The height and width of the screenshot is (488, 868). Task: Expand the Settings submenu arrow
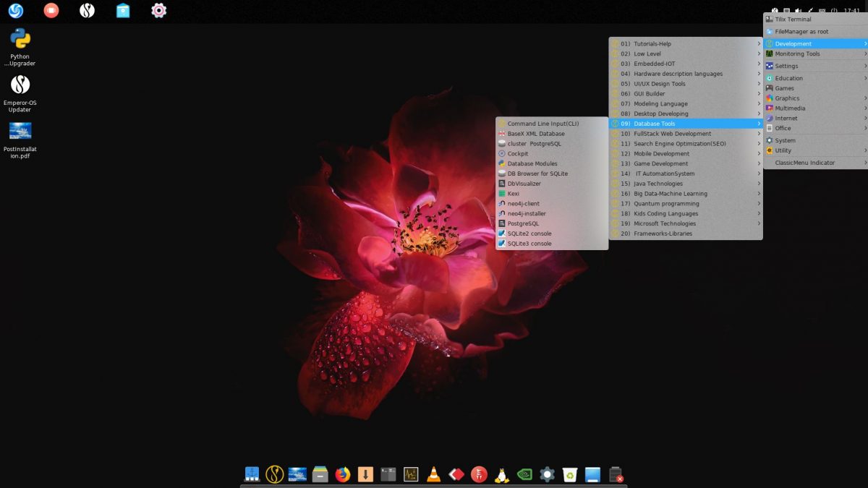pyautogui.click(x=865, y=67)
